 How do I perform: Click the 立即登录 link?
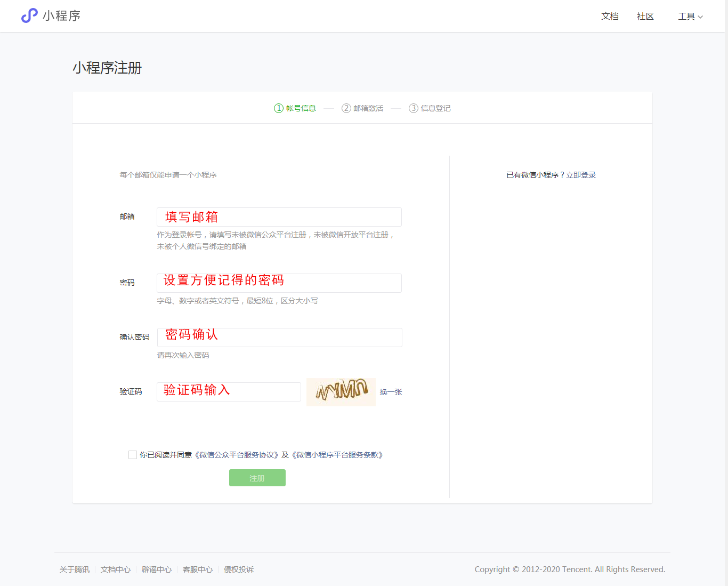pos(581,175)
